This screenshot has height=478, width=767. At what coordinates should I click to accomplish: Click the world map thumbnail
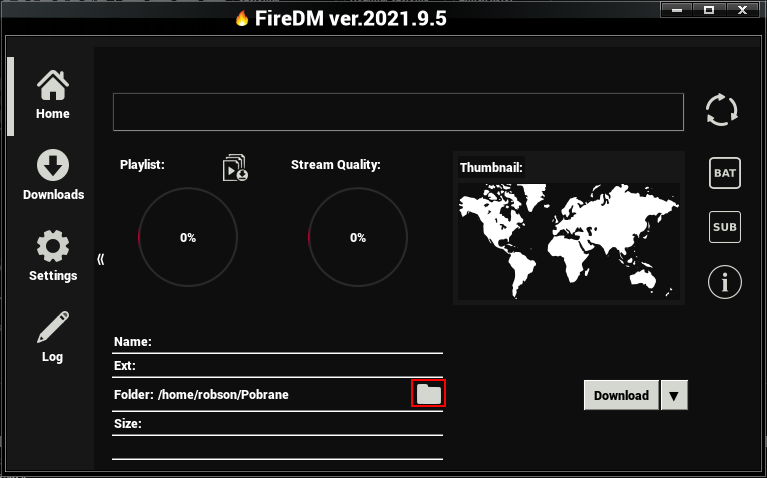568,241
